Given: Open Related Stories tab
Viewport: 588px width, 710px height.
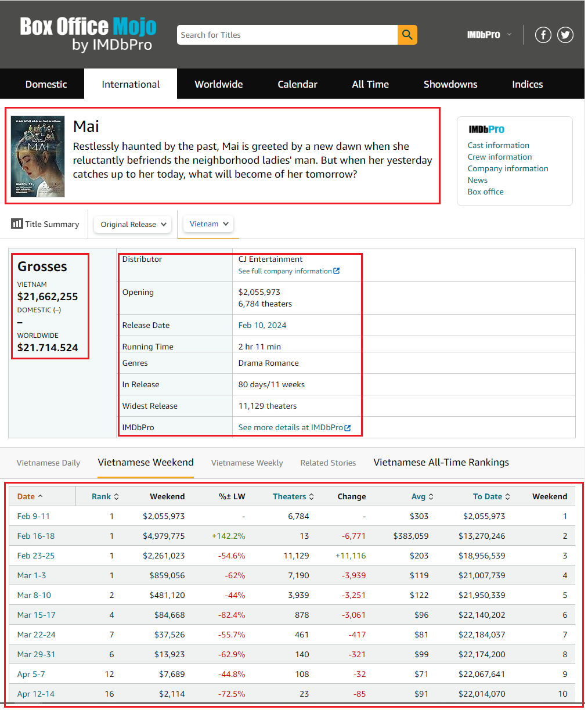Looking at the screenshot, I should pyautogui.click(x=328, y=463).
